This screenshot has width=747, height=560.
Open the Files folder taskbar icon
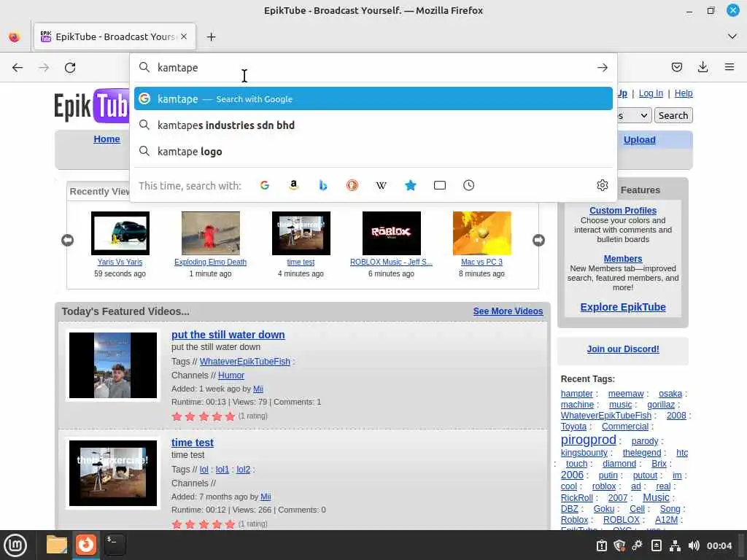(x=57, y=545)
